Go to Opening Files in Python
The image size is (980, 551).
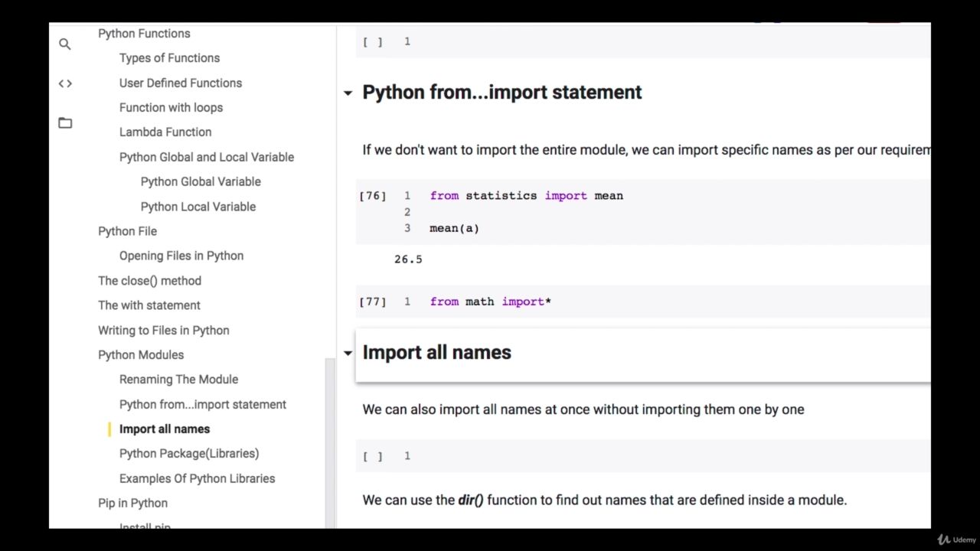click(181, 256)
